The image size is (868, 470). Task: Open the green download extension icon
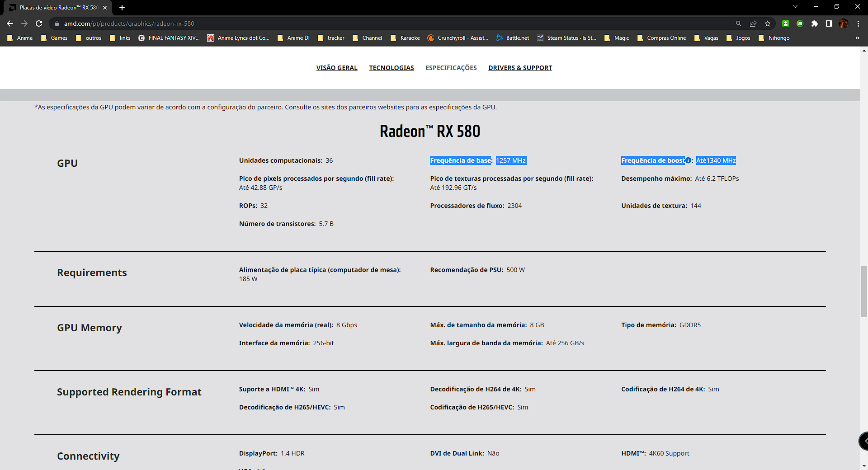click(786, 23)
